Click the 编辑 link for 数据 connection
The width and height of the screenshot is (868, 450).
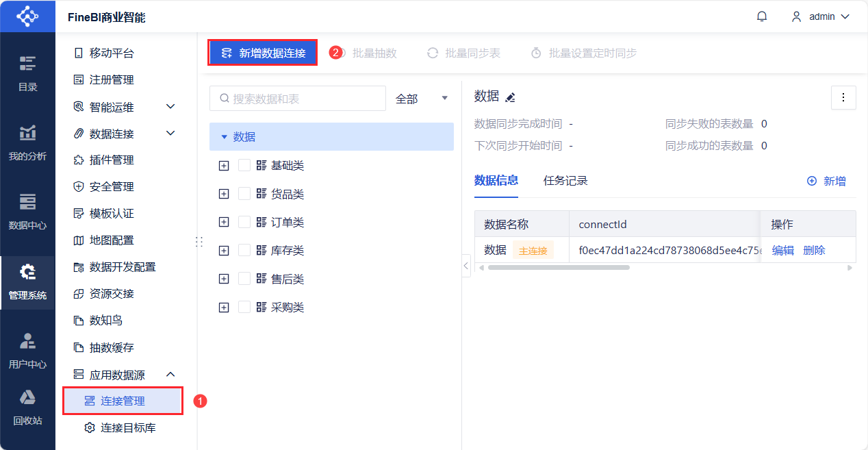pyautogui.click(x=783, y=250)
